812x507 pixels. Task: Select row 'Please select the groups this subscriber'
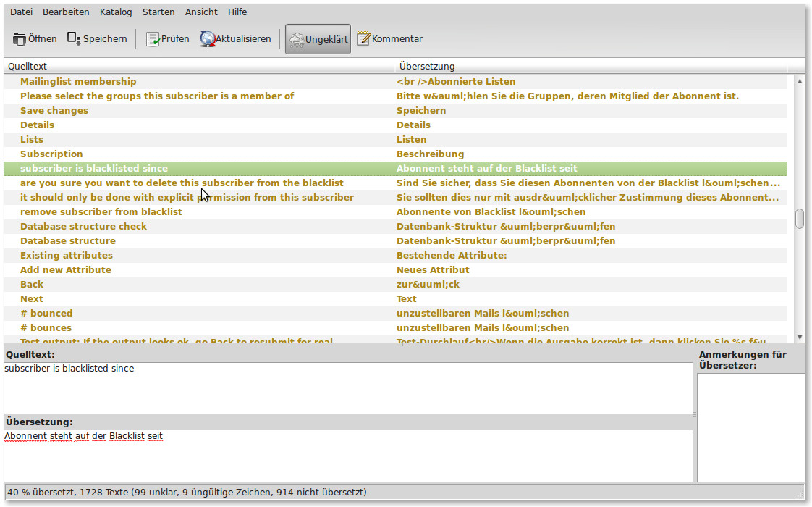(396, 96)
